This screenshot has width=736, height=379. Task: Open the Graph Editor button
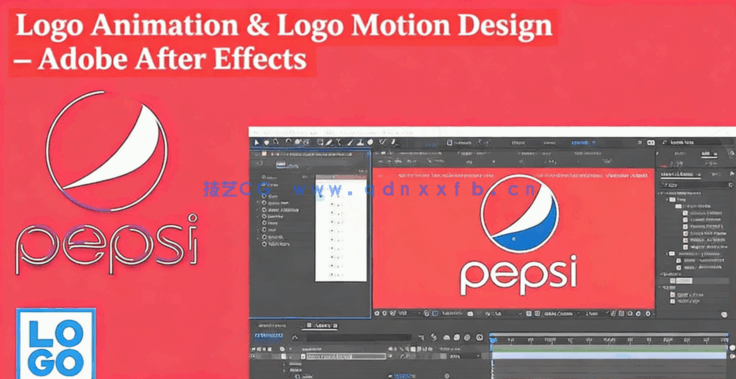(479, 338)
